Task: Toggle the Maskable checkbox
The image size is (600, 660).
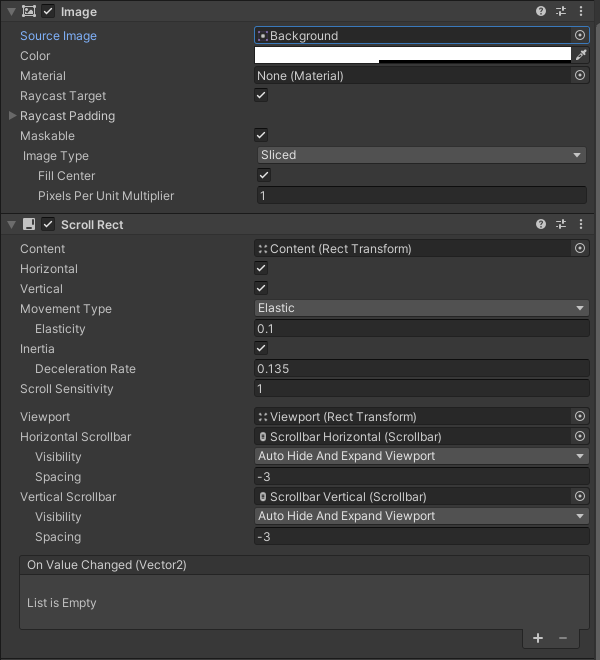Action: (x=261, y=135)
